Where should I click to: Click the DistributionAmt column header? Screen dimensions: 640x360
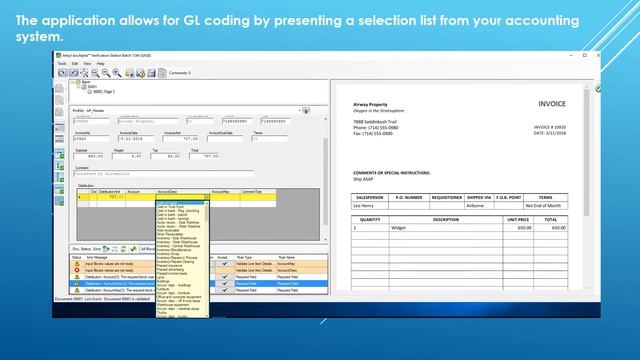click(111, 191)
